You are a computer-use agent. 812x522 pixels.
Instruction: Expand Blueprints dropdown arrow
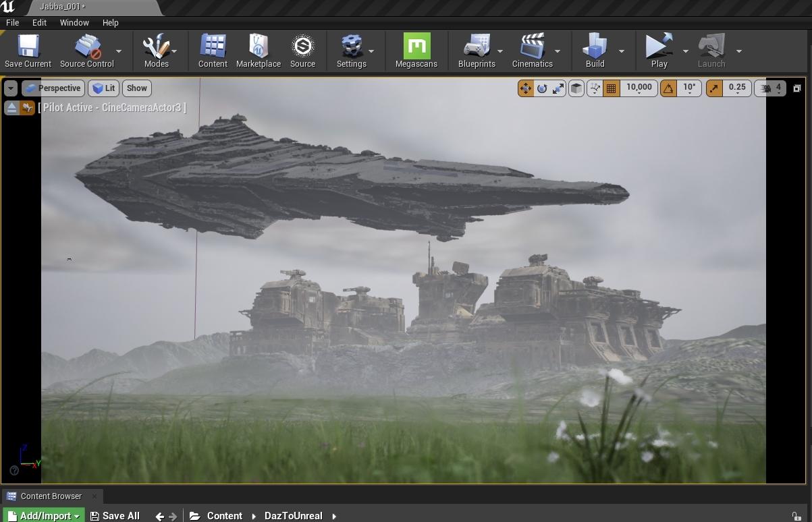500,51
